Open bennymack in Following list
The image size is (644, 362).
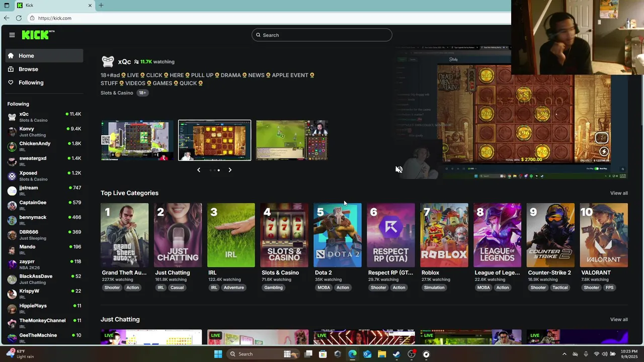[x=44, y=220]
